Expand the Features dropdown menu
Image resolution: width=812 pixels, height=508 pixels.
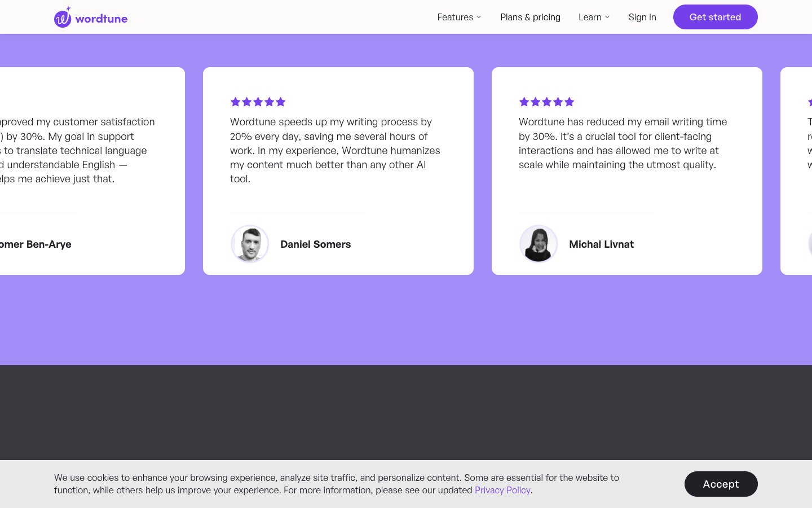coord(459,17)
